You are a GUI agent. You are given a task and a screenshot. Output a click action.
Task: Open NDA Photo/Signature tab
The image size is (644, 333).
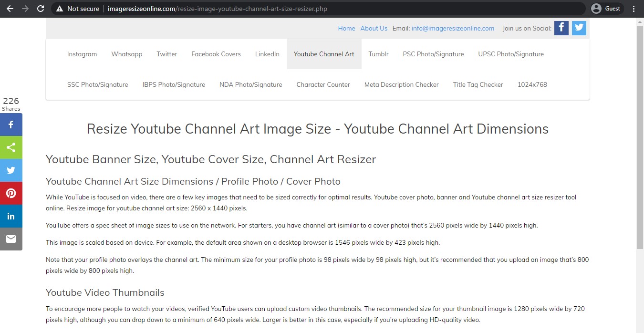click(251, 84)
